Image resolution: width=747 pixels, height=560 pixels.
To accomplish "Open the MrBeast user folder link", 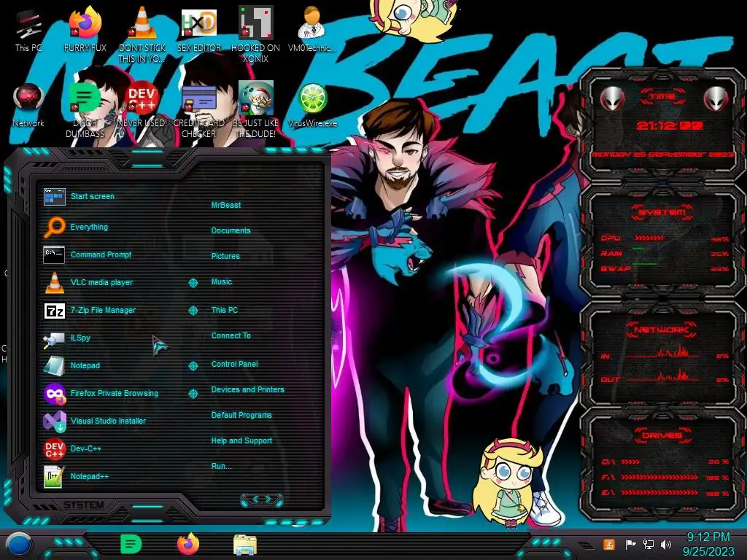I will click(x=226, y=205).
